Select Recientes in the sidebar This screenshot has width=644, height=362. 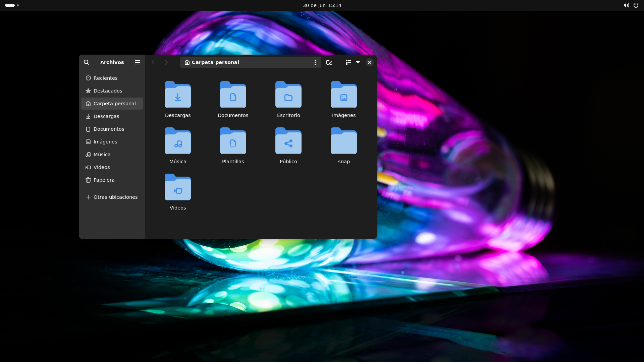[x=105, y=78]
